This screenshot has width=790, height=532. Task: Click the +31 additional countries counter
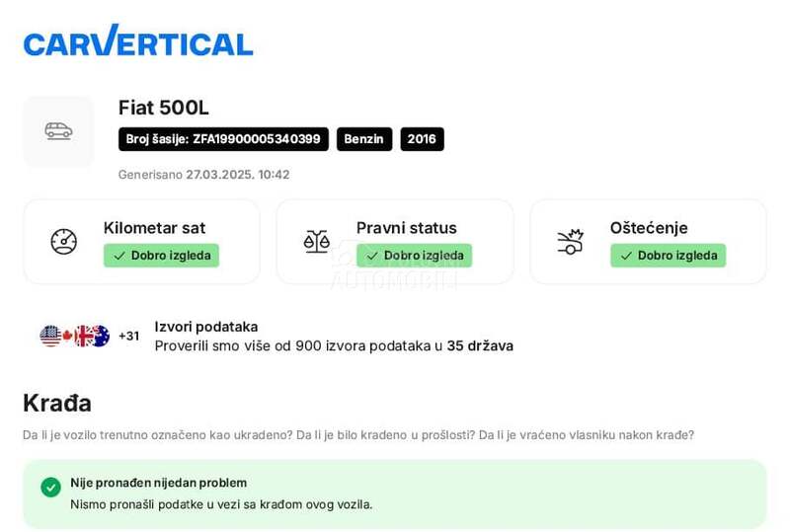(128, 336)
